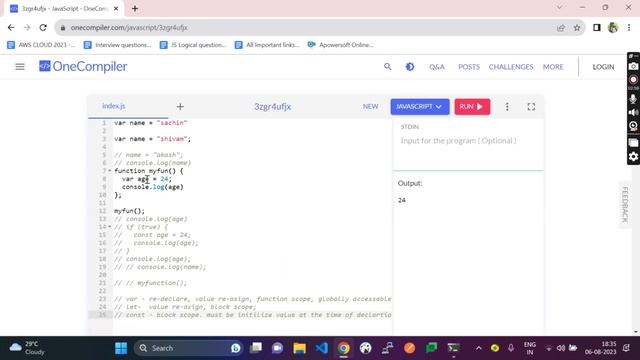Image resolution: width=640 pixels, height=360 pixels.
Task: Open the Windows Start menu
Action: [x=121, y=348]
